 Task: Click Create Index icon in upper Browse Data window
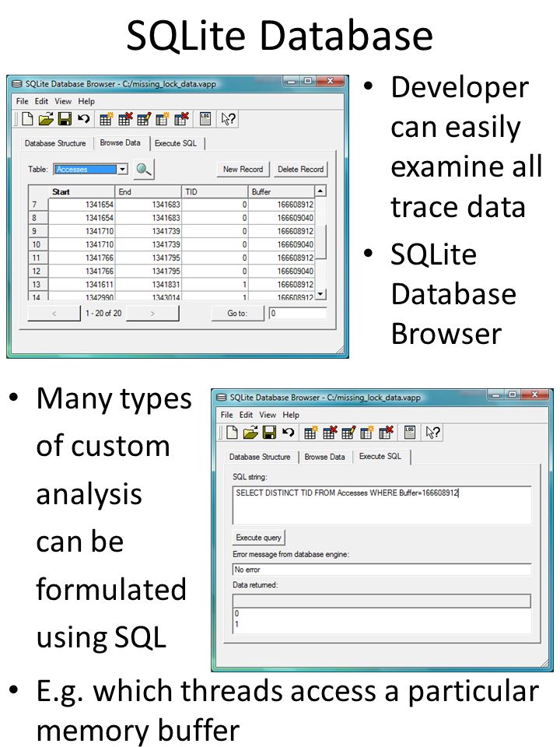point(163,119)
